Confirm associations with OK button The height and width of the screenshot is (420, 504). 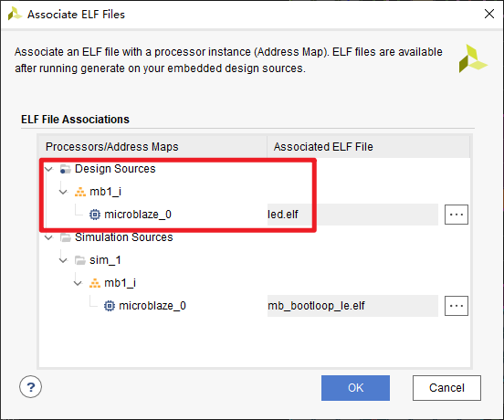(355, 388)
